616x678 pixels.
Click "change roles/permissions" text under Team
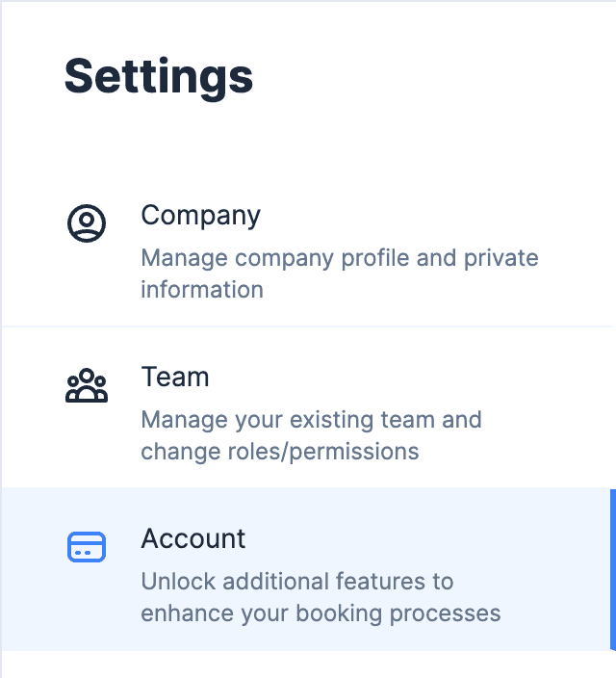[x=280, y=453]
